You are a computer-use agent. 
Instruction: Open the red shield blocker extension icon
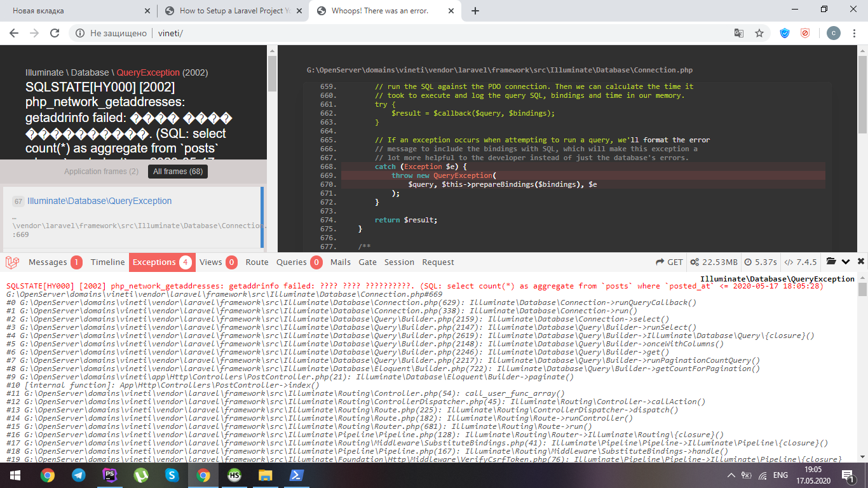pos(805,33)
